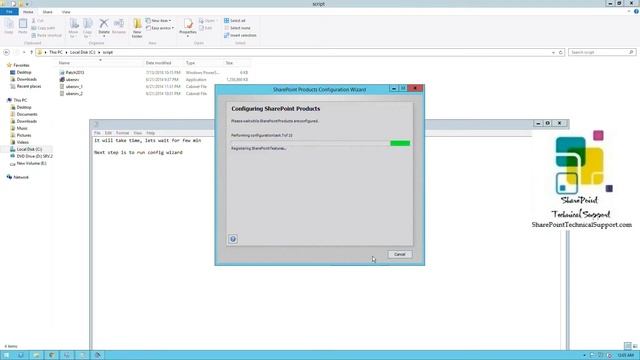Image resolution: width=640 pixels, height=360 pixels.
Task: Select Music under This PC
Action: click(22, 128)
